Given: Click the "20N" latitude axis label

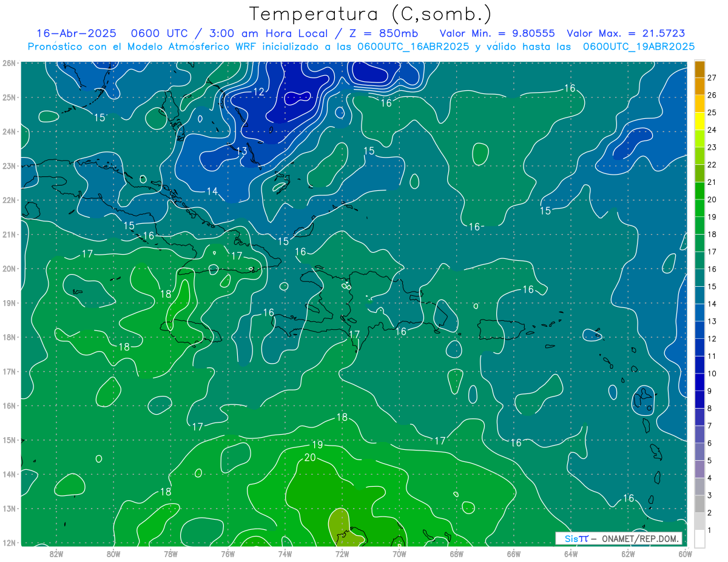Looking at the screenshot, I should click(x=9, y=269).
